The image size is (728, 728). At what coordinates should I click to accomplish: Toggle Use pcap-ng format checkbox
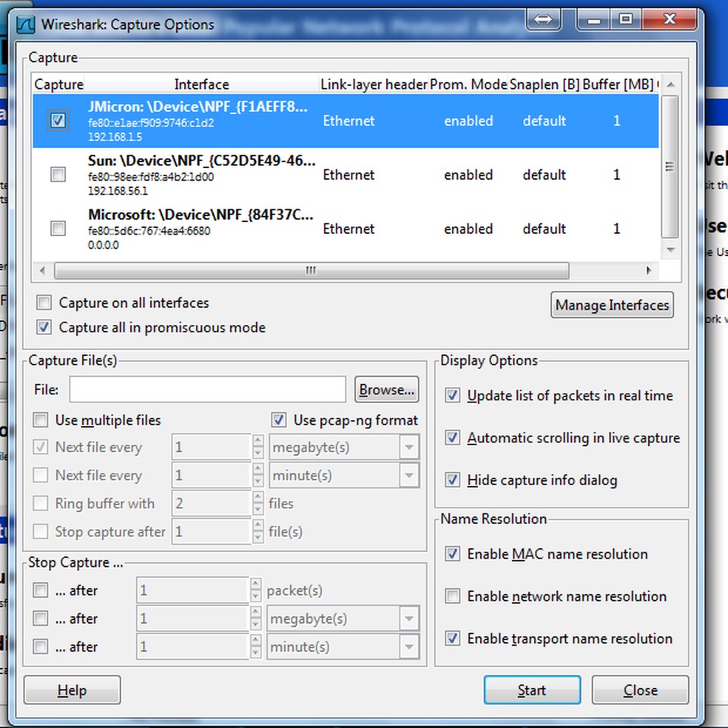tap(279, 420)
